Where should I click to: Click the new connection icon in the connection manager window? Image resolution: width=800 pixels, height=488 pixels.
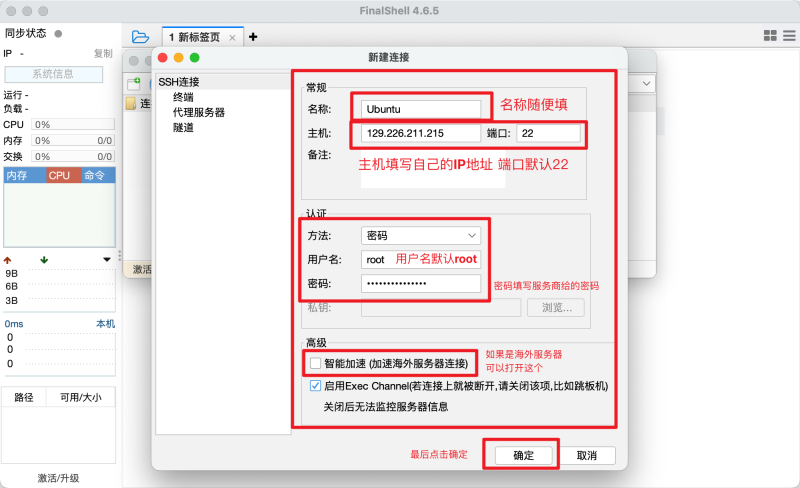tap(134, 83)
